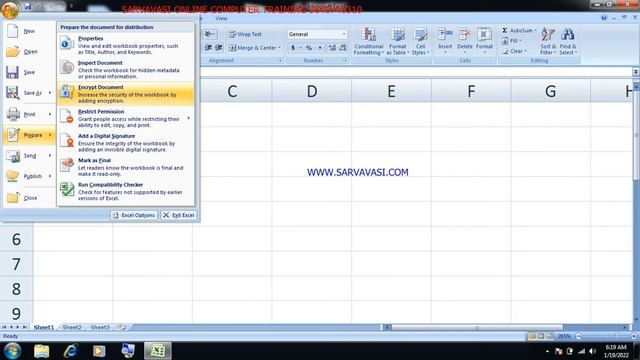The width and height of the screenshot is (640, 360).
Task: Expand the AutoSum dropdown arrow
Action: [x=536, y=30]
